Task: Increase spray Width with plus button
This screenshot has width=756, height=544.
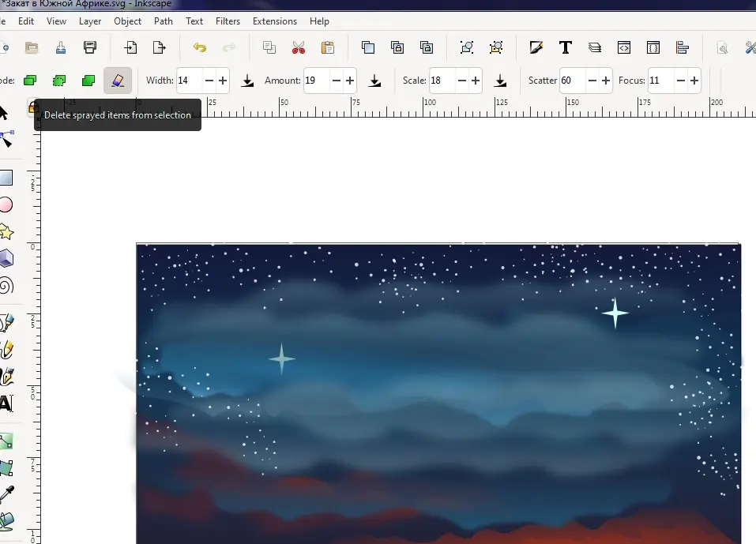Action: point(223,81)
